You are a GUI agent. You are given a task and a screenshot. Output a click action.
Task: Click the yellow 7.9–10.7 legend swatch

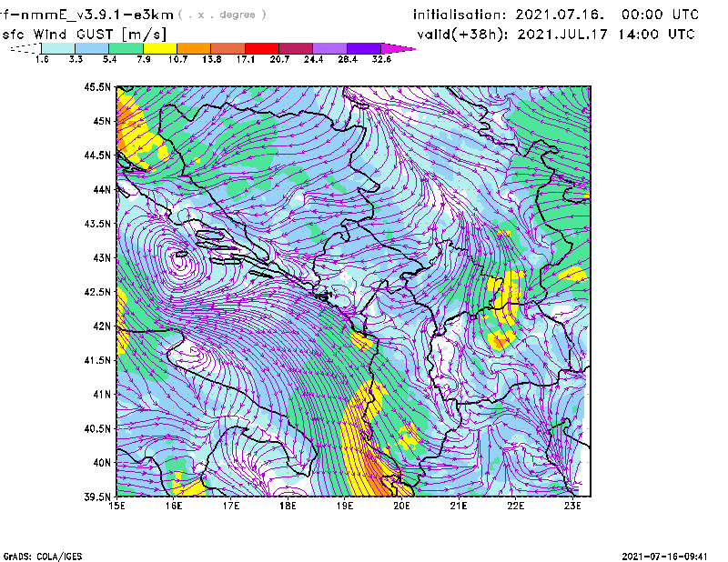[160, 48]
